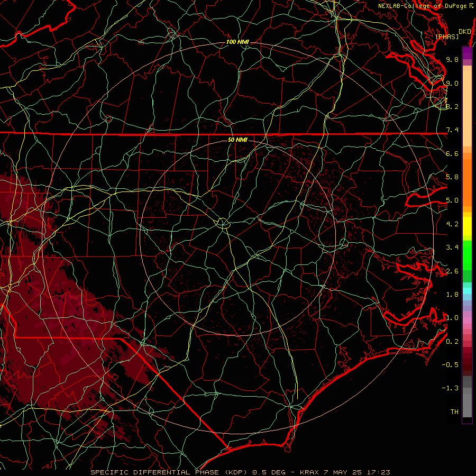Image resolution: width=476 pixels, height=476 pixels.
Task: Click the 3.4 scale value
Action: 452,248
